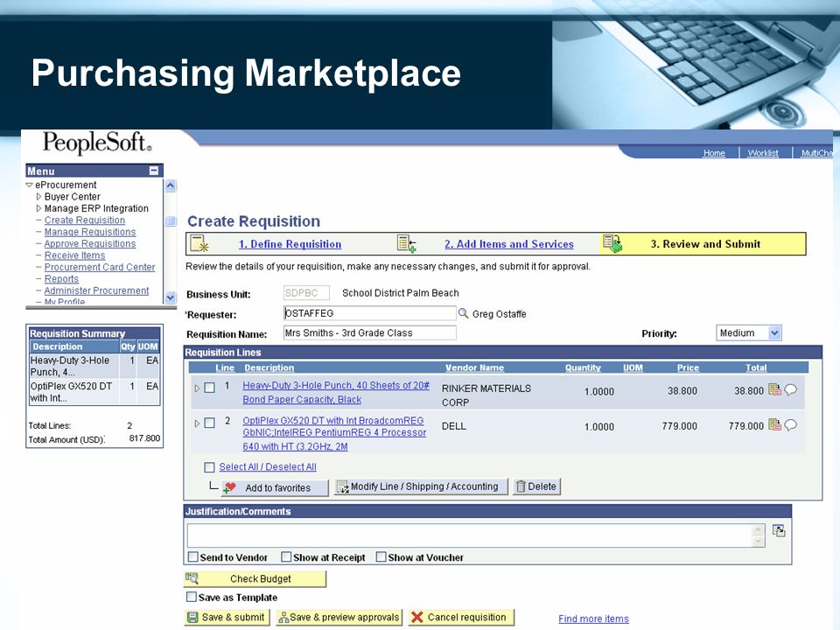This screenshot has height=630, width=840.
Task: Expand the Buyer Center node
Action: coord(38,197)
